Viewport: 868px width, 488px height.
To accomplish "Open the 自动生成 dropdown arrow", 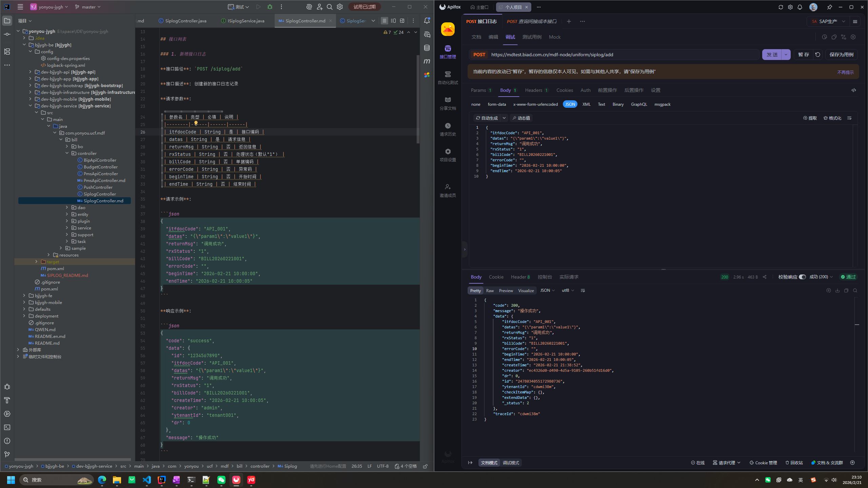I will point(504,118).
